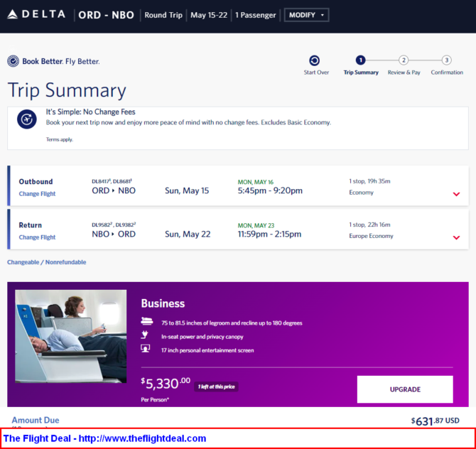Click the MON, MAY 16 arrival label

(x=255, y=182)
